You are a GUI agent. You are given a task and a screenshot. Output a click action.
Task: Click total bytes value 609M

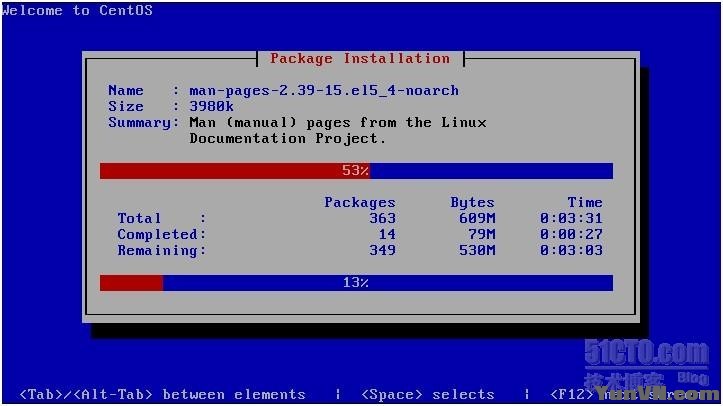click(477, 218)
